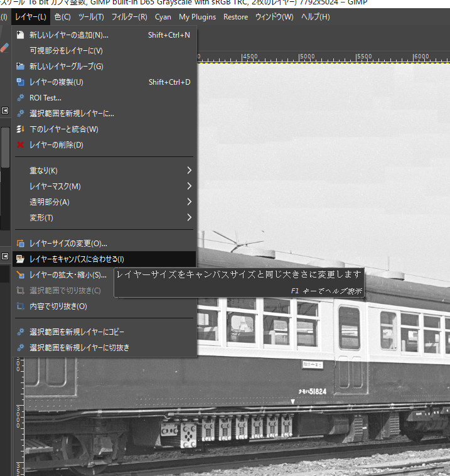Screen dimensions: 450x476
Task: Click the plugin icon beside 選択範囲を新規レイヤーにコピー
Action: [x=20, y=332]
